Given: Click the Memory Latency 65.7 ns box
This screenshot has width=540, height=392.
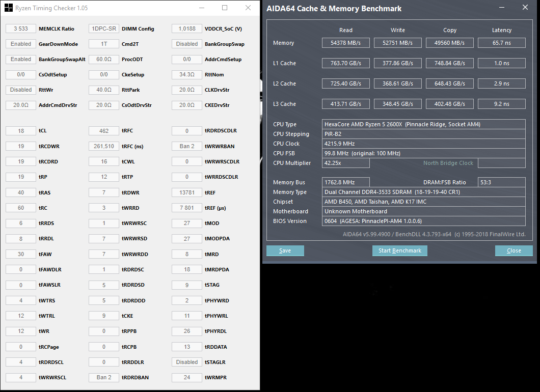Looking at the screenshot, I should [502, 43].
